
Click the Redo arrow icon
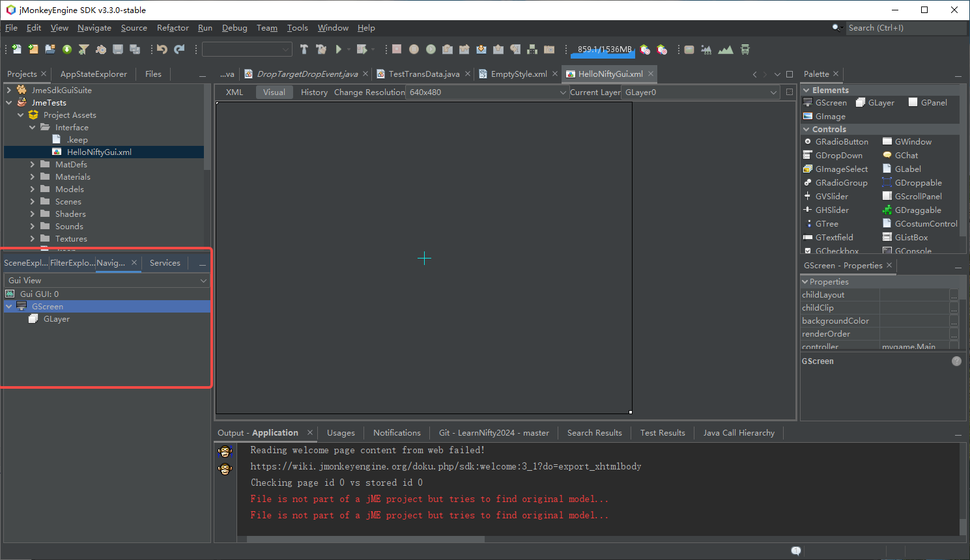(179, 49)
